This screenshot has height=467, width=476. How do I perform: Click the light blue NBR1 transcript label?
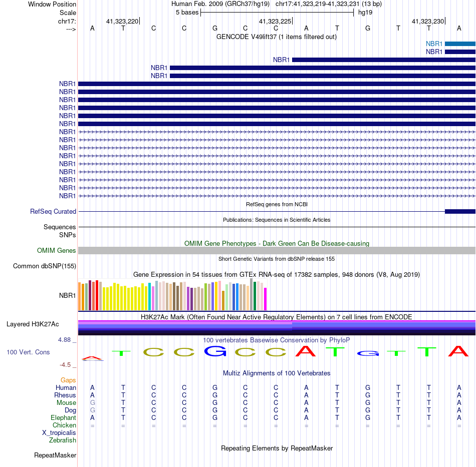(x=434, y=44)
